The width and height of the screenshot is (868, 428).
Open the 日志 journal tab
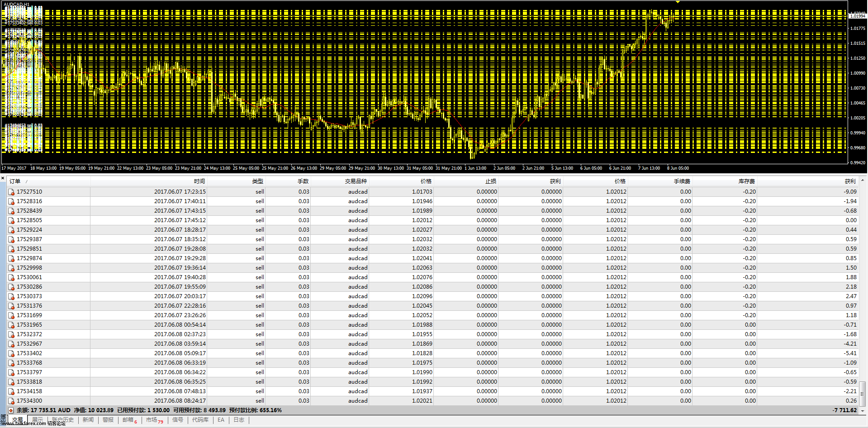click(x=239, y=420)
